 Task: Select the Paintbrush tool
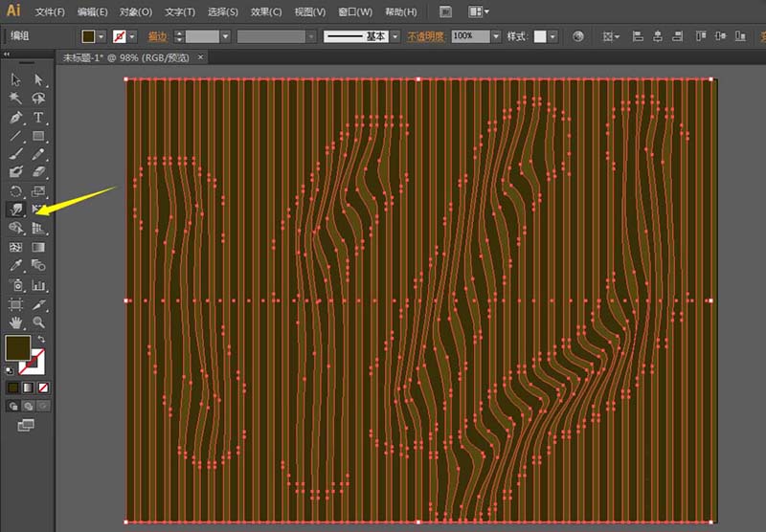tap(15, 154)
